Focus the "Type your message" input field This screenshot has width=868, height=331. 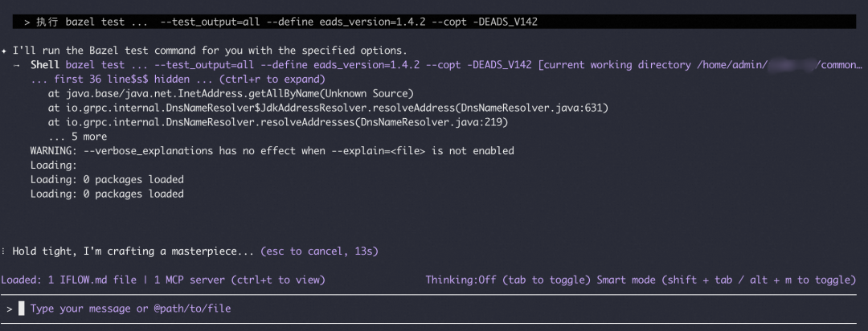(x=129, y=309)
